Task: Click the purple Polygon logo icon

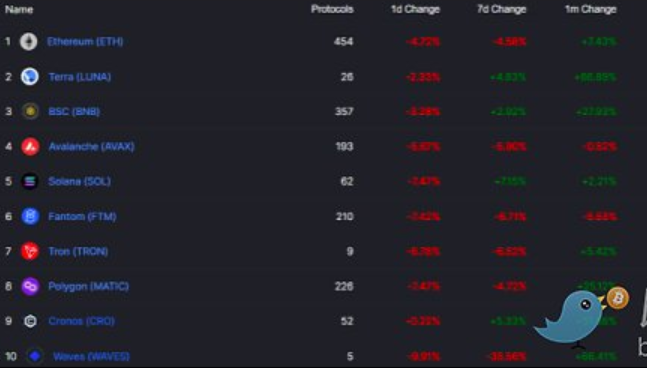Action: (30, 286)
